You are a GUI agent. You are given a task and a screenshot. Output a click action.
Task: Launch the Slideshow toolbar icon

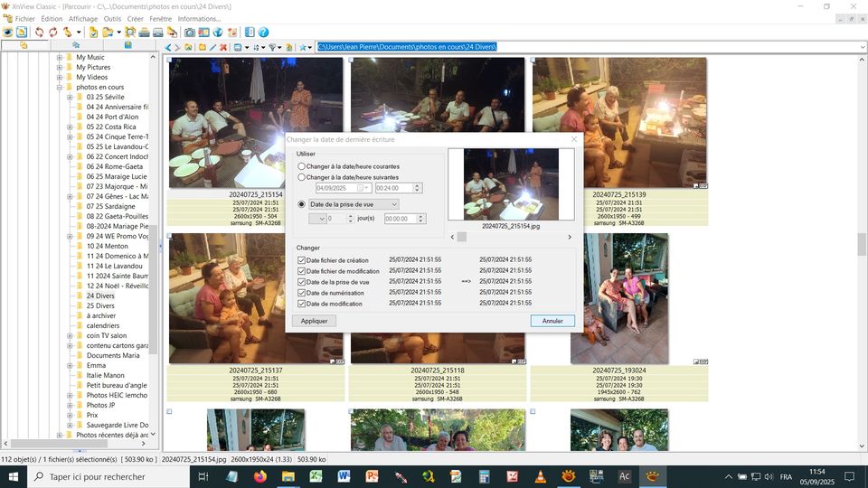tap(203, 33)
